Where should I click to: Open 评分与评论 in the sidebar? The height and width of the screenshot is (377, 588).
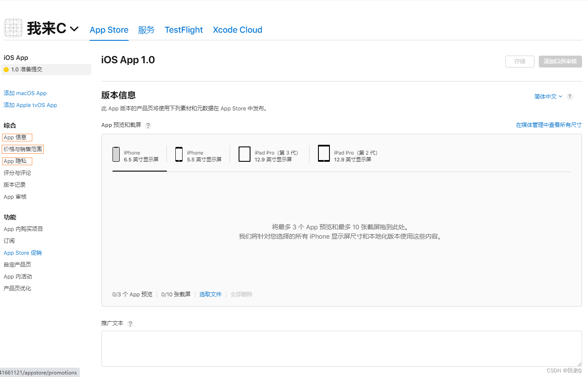coord(17,173)
